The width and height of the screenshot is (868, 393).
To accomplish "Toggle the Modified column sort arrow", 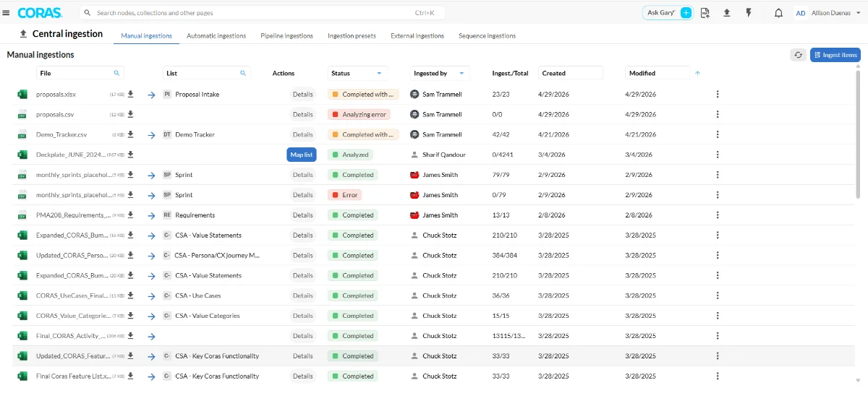I will pyautogui.click(x=697, y=73).
